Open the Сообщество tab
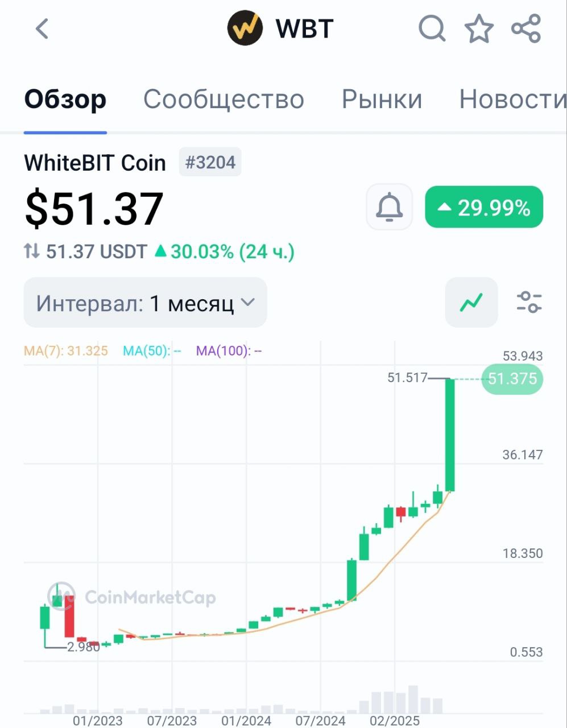This screenshot has width=567, height=728. (x=224, y=100)
